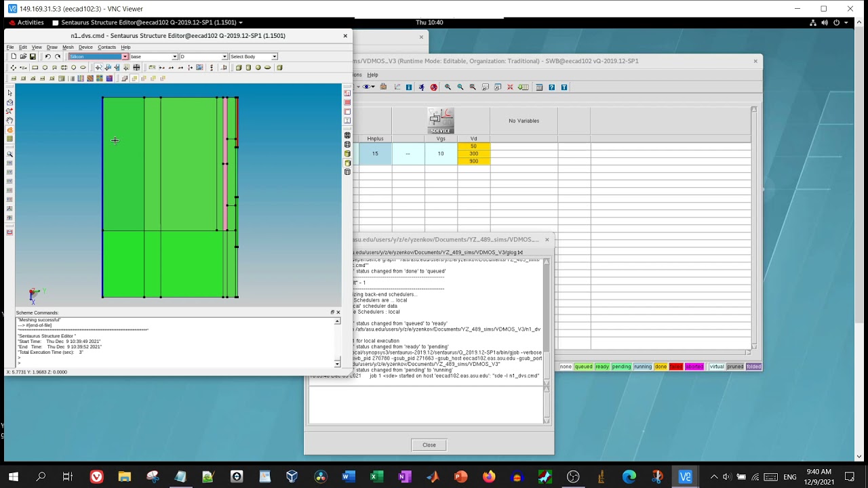The height and width of the screenshot is (488, 868).
Task: Click the 'virtual' status legend
Action: pyautogui.click(x=717, y=367)
